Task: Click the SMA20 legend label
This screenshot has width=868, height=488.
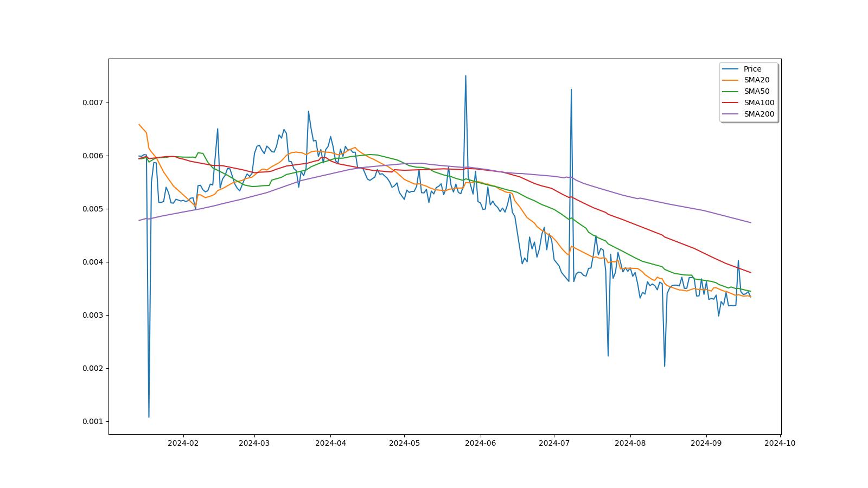Action: pyautogui.click(x=756, y=80)
